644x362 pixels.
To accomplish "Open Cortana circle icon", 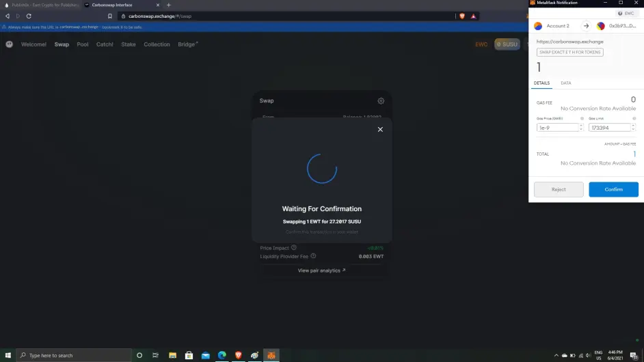I will 139,355.
